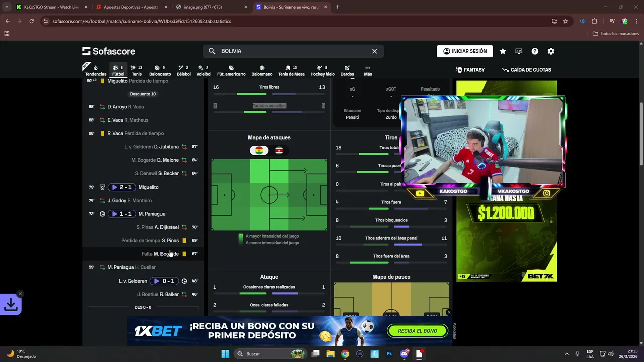The image size is (644, 362).
Task: Play the 1 - 1 goal video
Action: point(122,214)
